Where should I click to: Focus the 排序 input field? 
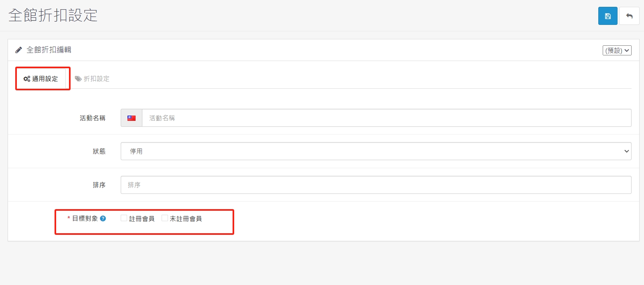376,185
